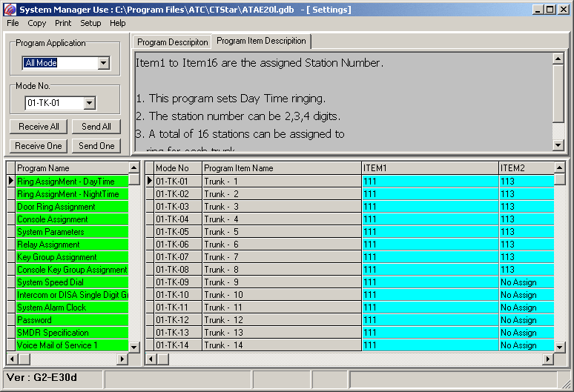Click the Program Item Name column header

282,168
